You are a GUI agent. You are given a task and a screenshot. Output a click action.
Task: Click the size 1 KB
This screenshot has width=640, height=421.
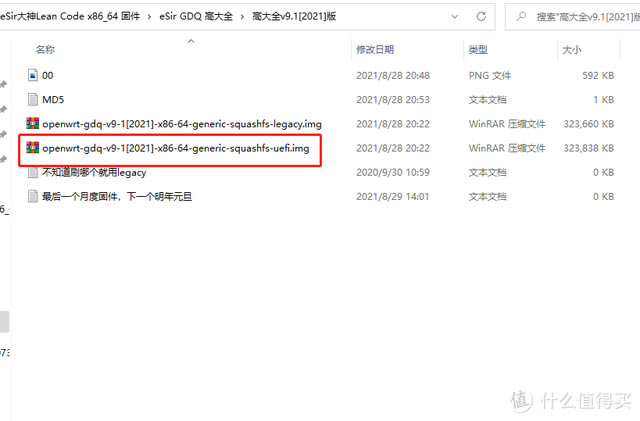(x=603, y=100)
